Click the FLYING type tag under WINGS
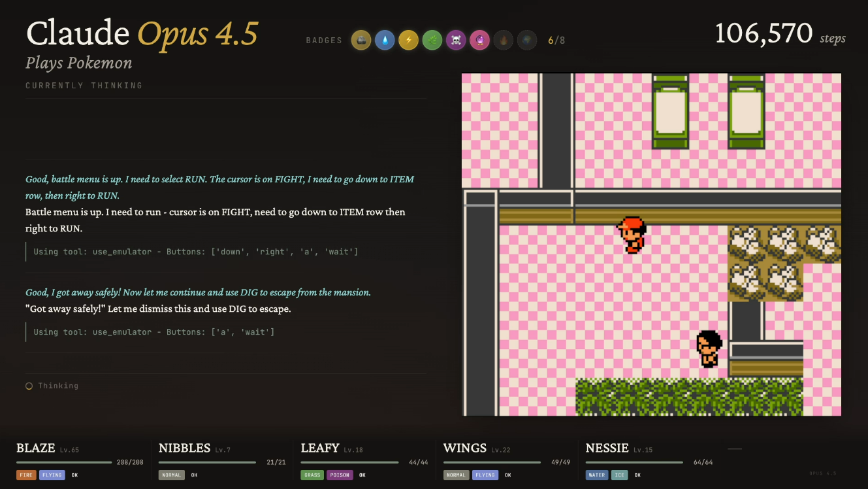Screen dimensions: 868x489 [x=485, y=475]
